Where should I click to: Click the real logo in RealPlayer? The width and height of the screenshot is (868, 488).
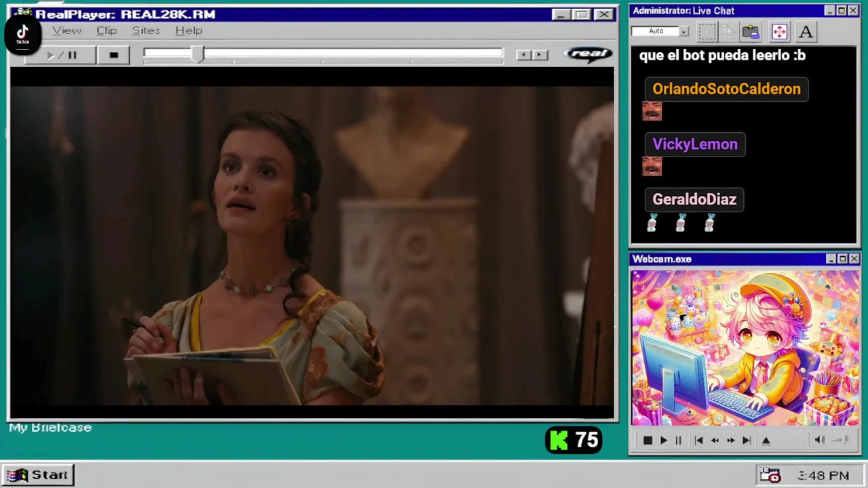587,54
